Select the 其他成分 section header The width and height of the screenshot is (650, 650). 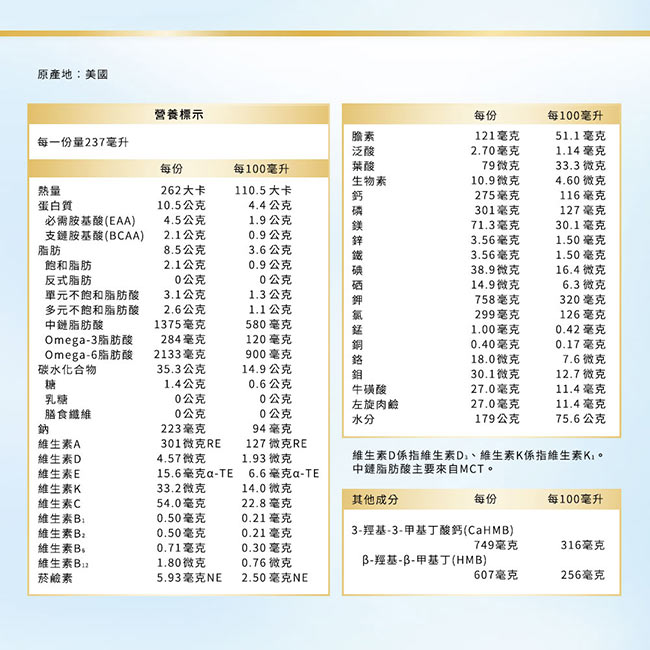click(375, 498)
